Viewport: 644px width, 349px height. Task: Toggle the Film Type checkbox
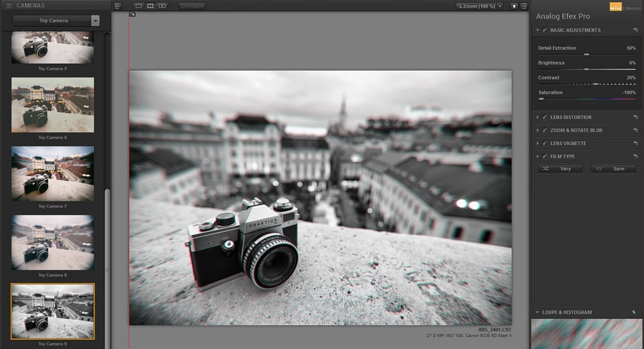[545, 157]
